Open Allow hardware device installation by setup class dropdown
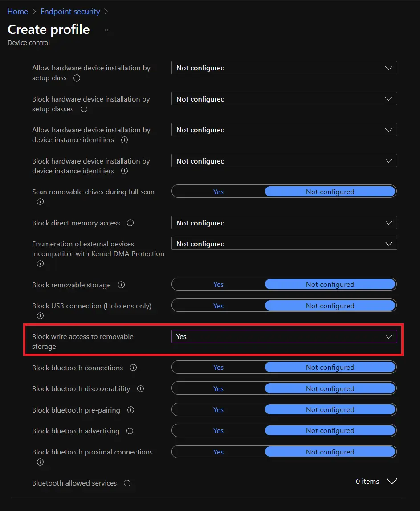420x511 pixels. pos(284,68)
